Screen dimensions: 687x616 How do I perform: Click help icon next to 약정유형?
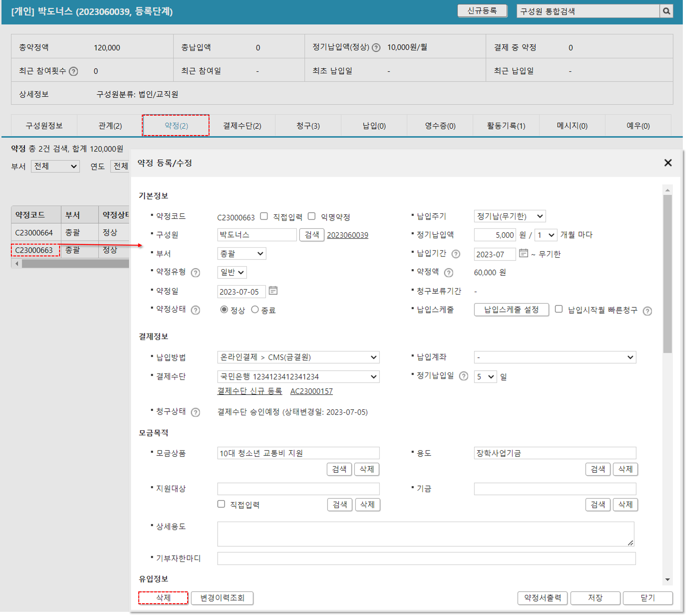pyautogui.click(x=195, y=273)
